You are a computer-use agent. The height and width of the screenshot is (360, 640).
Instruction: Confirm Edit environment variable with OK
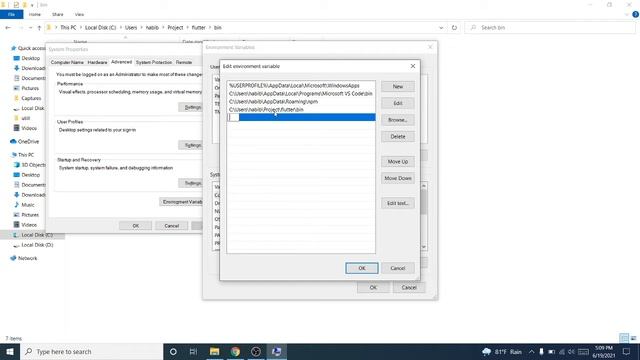tap(362, 268)
